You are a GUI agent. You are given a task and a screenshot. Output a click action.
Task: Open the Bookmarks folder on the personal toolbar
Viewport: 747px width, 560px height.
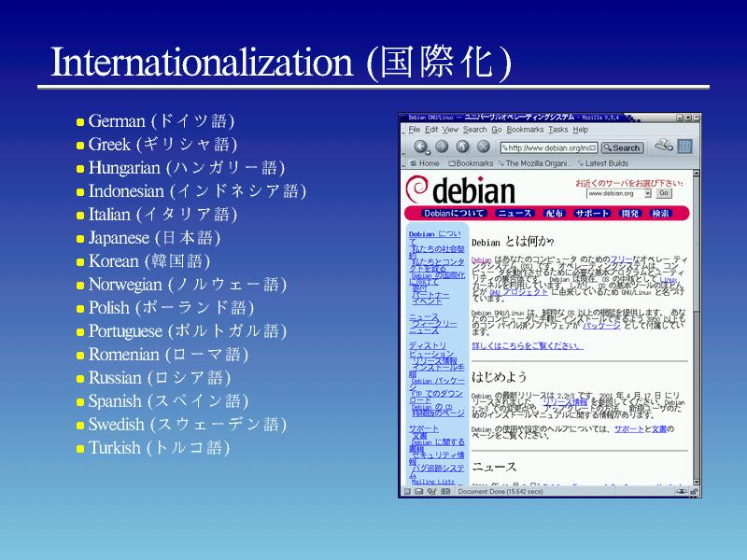pyautogui.click(x=471, y=163)
